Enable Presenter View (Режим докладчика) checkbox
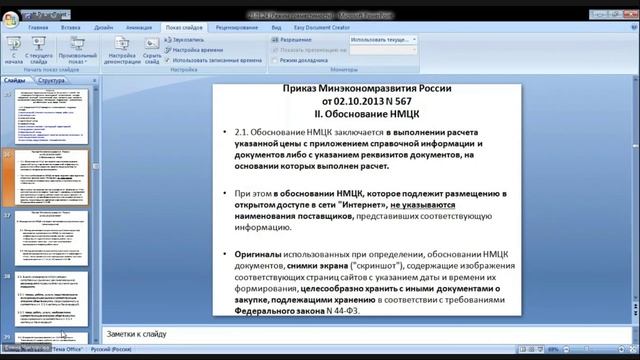Image resolution: width=640 pixels, height=360 pixels. click(x=275, y=60)
